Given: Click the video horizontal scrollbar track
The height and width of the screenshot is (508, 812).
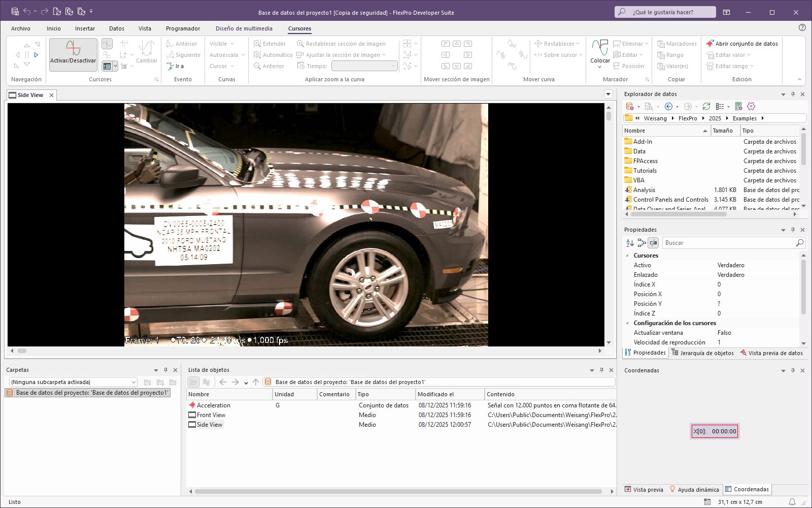Looking at the screenshot, I should pos(304,351).
